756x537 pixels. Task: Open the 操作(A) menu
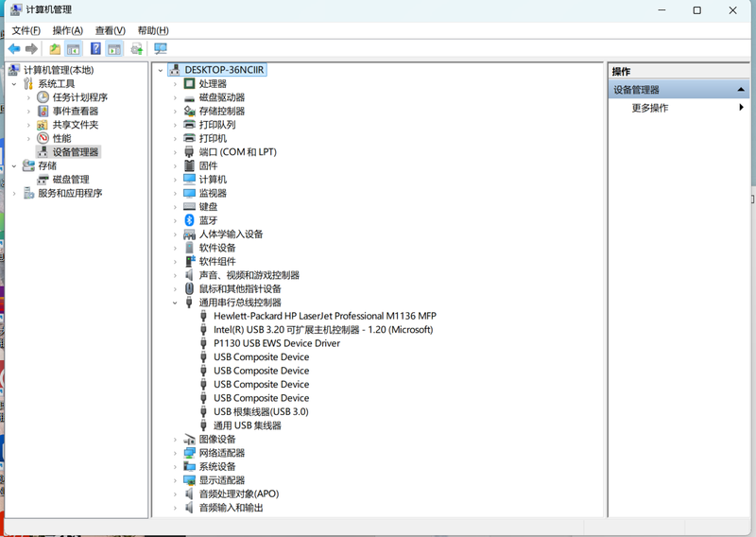[x=67, y=30]
